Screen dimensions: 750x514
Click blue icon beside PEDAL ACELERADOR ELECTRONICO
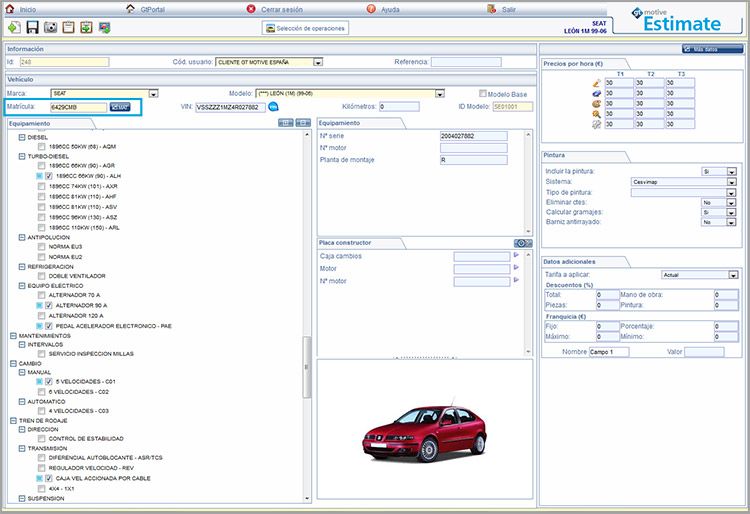40,326
